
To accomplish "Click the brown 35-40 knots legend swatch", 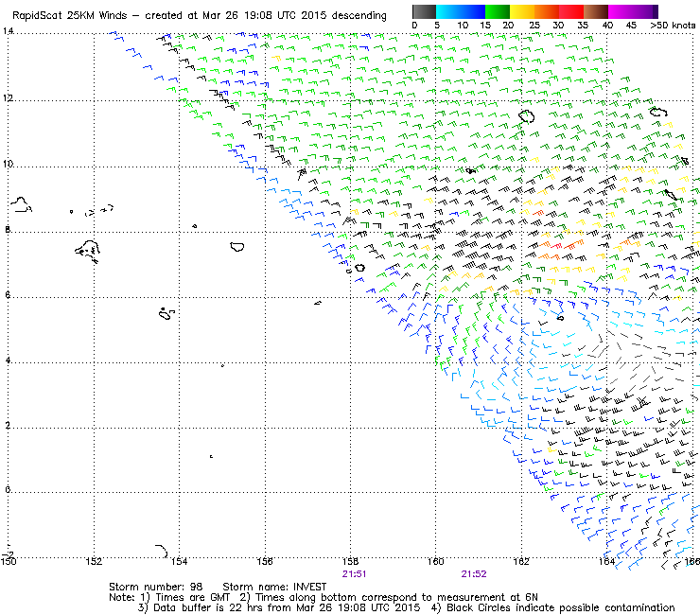I will 596,11.
